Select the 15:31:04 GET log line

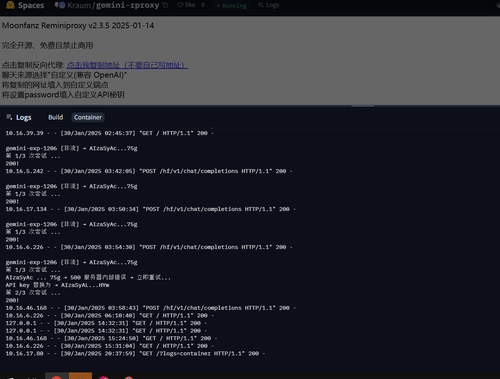pyautogui.click(x=110, y=346)
